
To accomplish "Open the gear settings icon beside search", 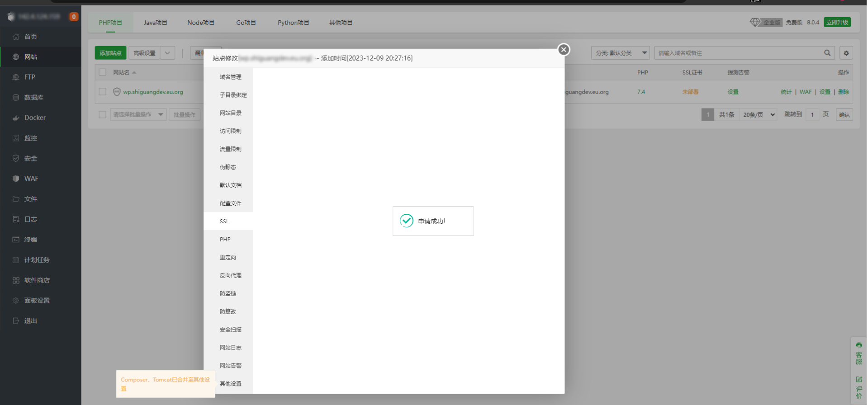I will 846,53.
